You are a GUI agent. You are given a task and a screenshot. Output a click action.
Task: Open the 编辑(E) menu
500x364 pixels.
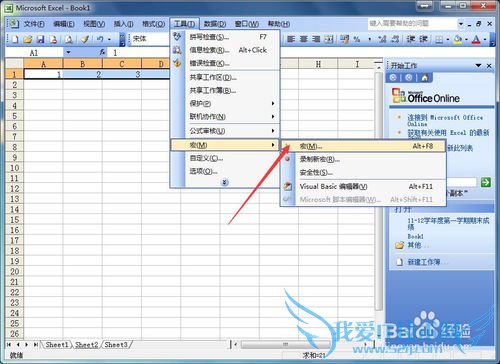[x=64, y=24]
